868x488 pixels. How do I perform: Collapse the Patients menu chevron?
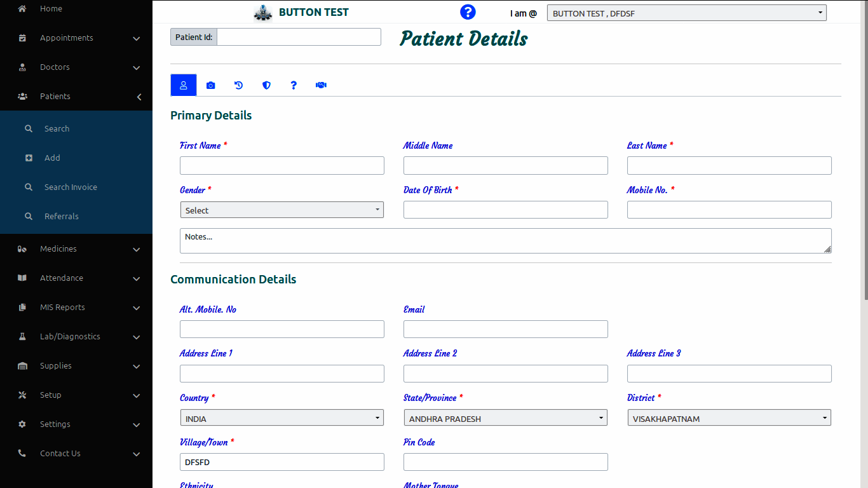(x=139, y=97)
